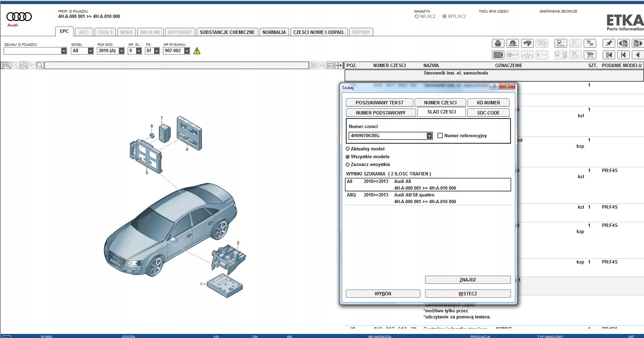Click the plain magnifier search icon
This screenshot has height=338, width=644.
tap(40, 65)
